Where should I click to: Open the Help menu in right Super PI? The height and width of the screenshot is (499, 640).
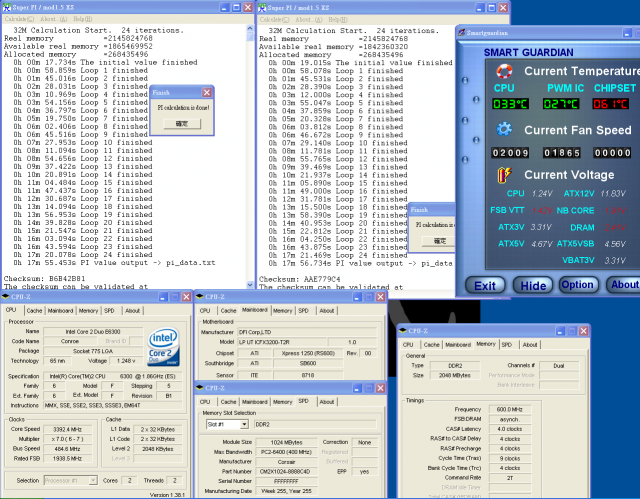pyautogui.click(x=338, y=19)
